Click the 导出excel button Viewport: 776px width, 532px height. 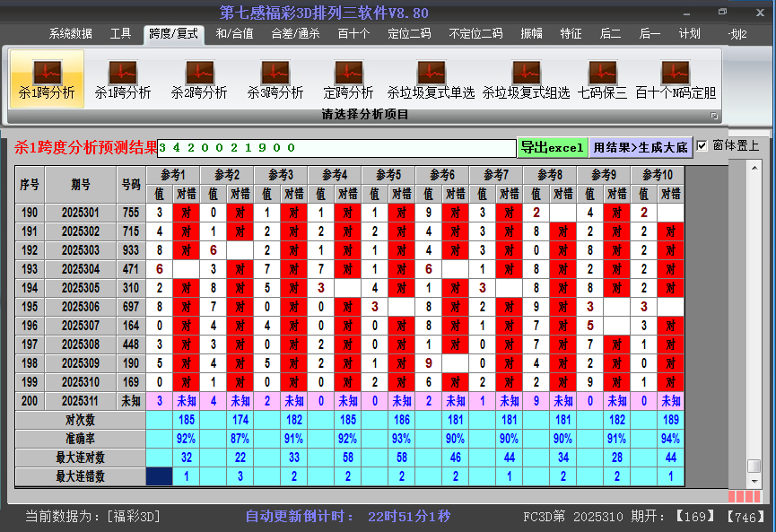pyautogui.click(x=553, y=145)
